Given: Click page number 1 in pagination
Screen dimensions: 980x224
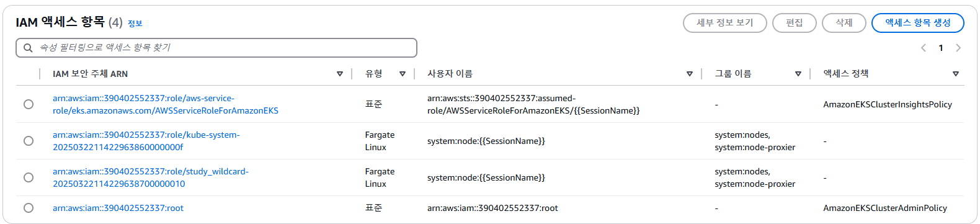Looking at the screenshot, I should coord(941,48).
